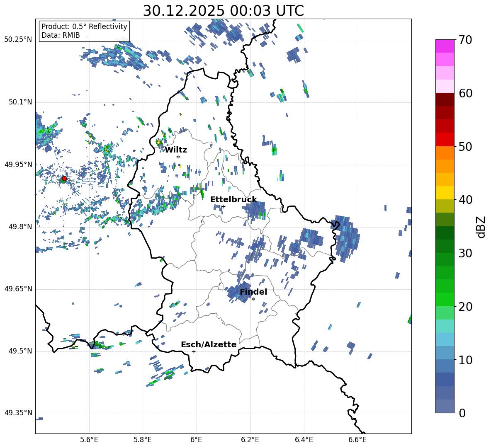The height and width of the screenshot is (448, 491).
Task: Click the 49.5°N latitude label
Action: click(x=20, y=351)
